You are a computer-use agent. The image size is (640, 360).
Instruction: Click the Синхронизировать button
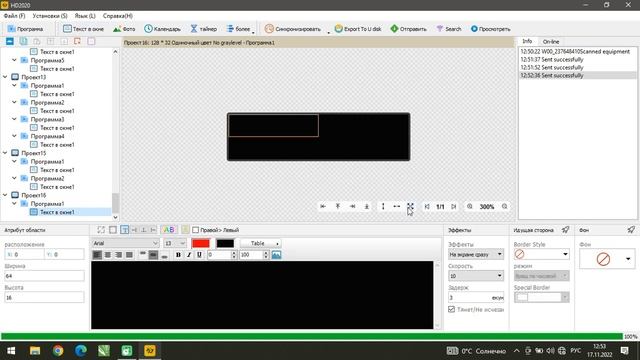click(293, 29)
